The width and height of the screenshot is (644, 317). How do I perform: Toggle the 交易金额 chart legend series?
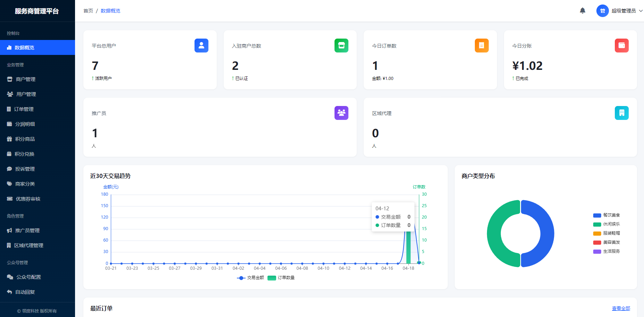pos(250,278)
